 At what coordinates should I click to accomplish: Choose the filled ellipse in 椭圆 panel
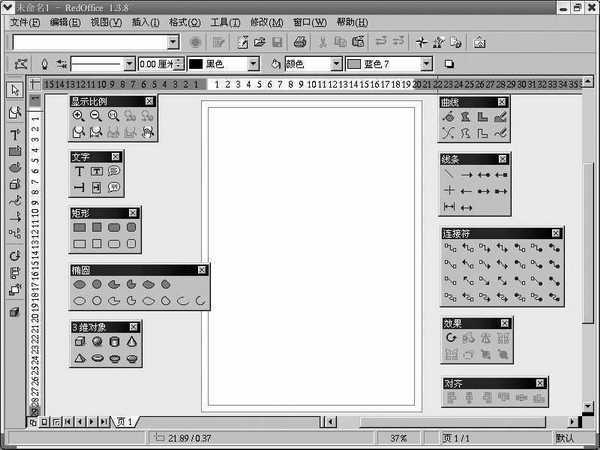79,284
